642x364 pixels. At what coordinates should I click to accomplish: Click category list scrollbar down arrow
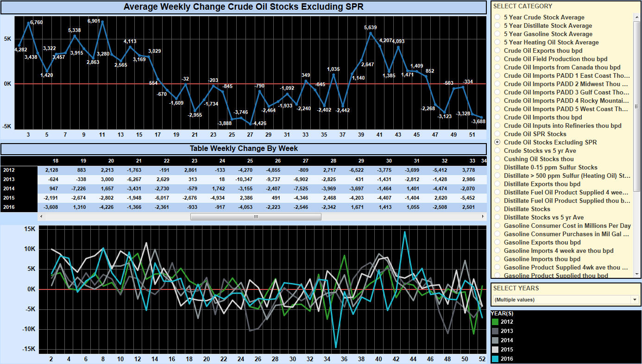(637, 274)
